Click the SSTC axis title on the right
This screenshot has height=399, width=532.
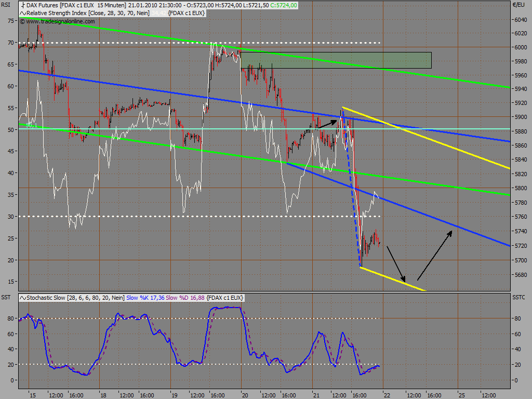click(x=519, y=297)
